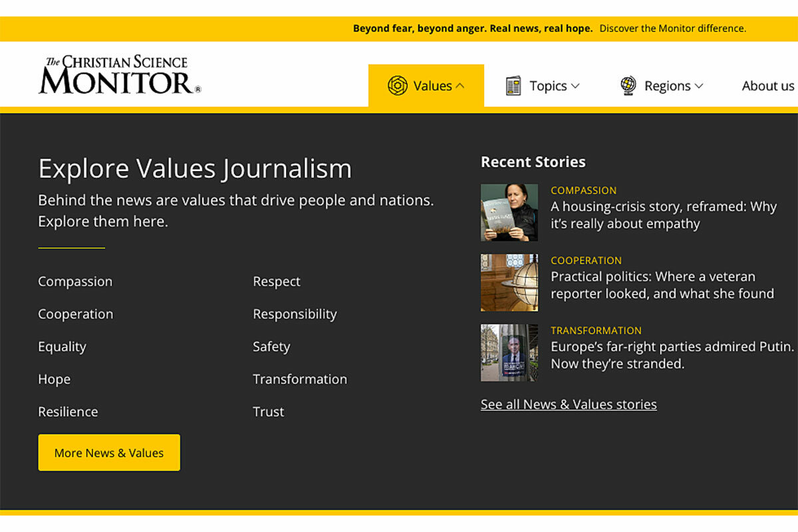Choose Resilience from the values list
798x532 pixels.
click(x=68, y=412)
